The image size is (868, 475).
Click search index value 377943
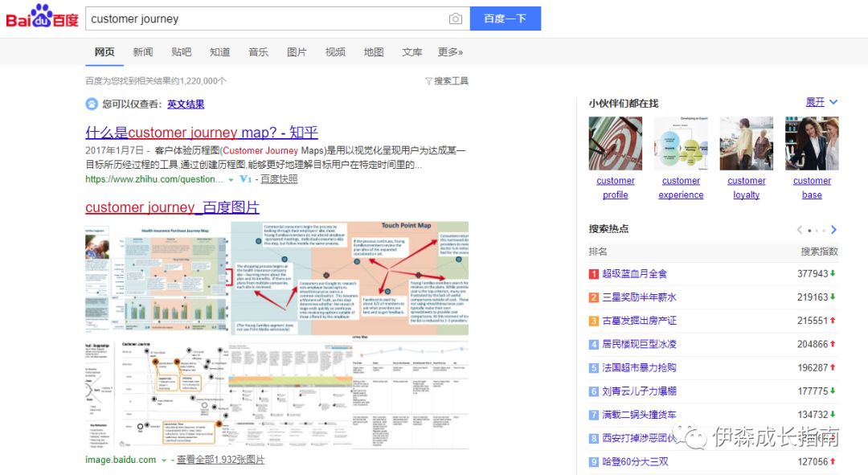812,273
